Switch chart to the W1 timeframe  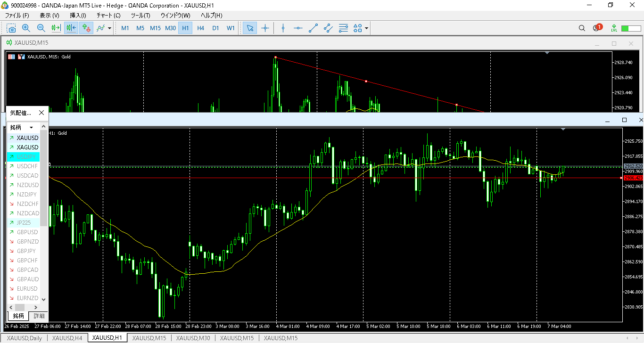(x=231, y=28)
